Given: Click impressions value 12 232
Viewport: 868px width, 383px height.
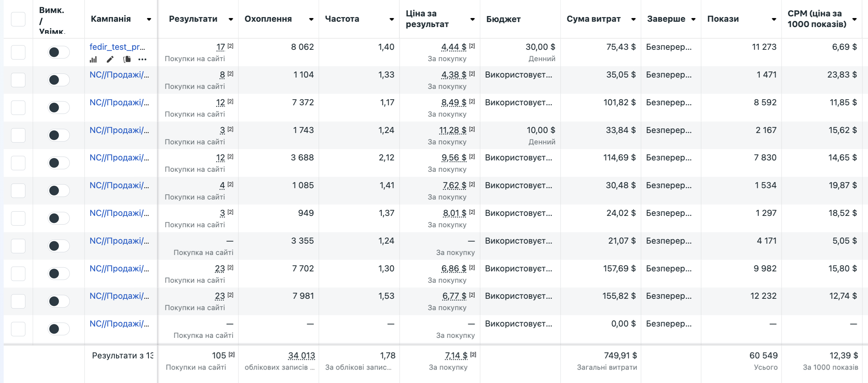Looking at the screenshot, I should [x=763, y=296].
